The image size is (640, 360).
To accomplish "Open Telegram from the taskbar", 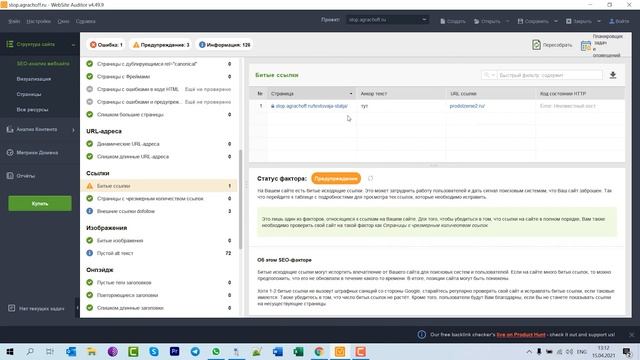I will point(195,351).
